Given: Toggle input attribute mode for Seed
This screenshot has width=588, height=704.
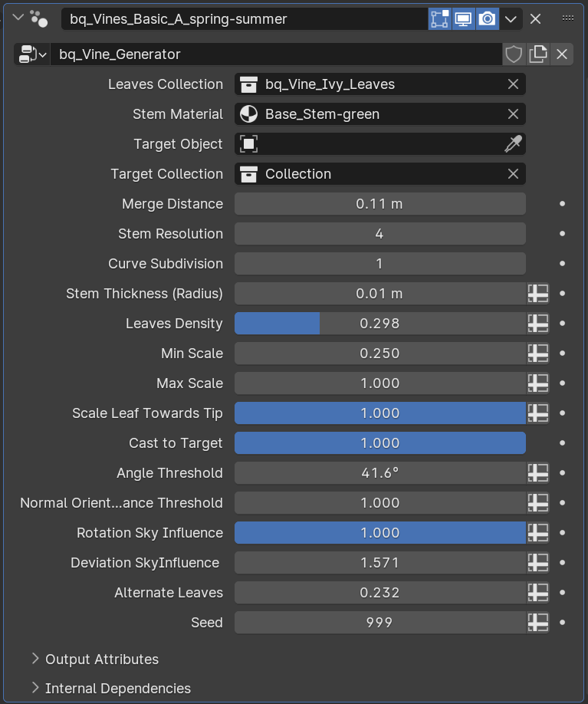Looking at the screenshot, I should 537,622.
